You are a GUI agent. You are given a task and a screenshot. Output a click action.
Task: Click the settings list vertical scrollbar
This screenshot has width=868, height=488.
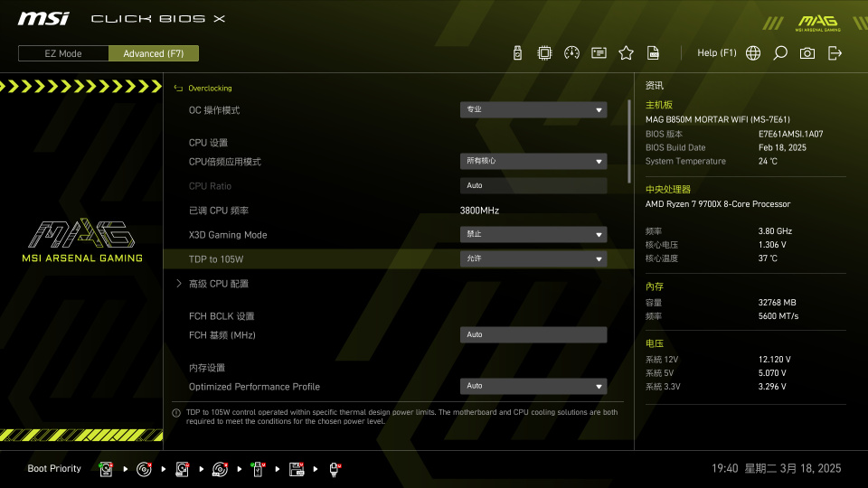point(629,141)
